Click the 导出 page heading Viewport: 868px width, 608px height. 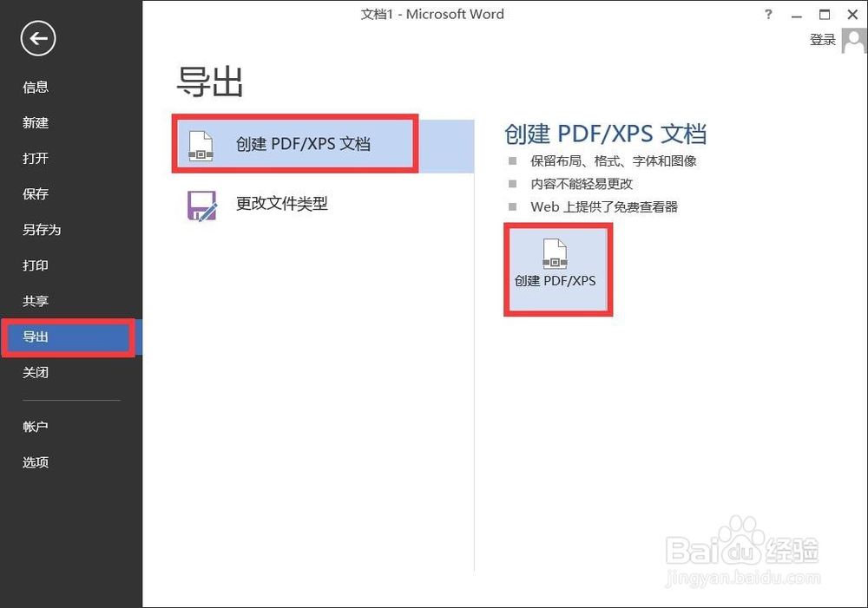point(210,82)
